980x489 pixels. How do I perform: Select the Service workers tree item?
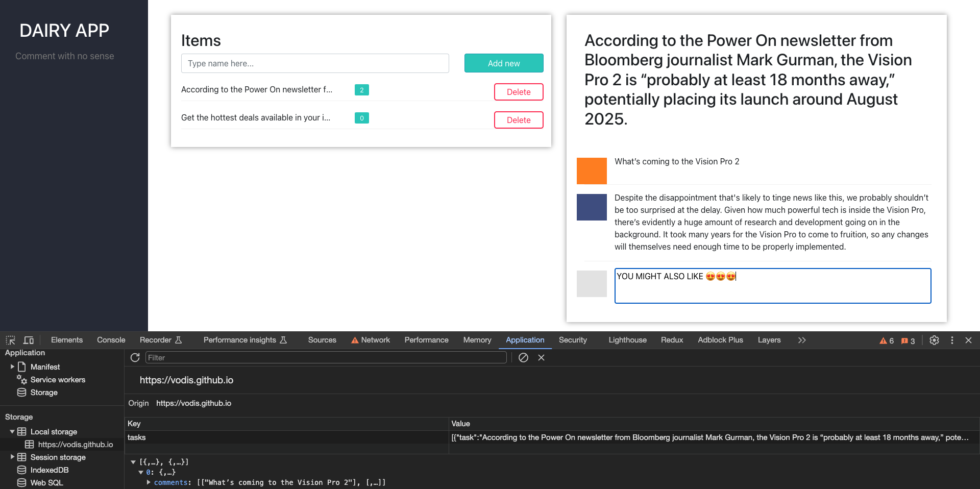click(58, 379)
